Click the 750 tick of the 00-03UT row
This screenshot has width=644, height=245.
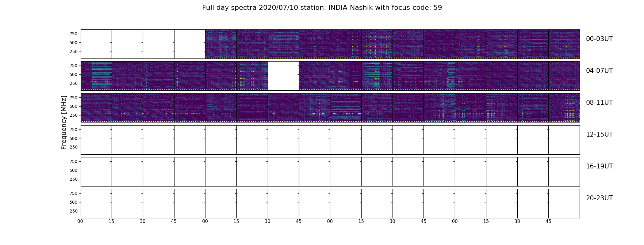[x=74, y=34]
